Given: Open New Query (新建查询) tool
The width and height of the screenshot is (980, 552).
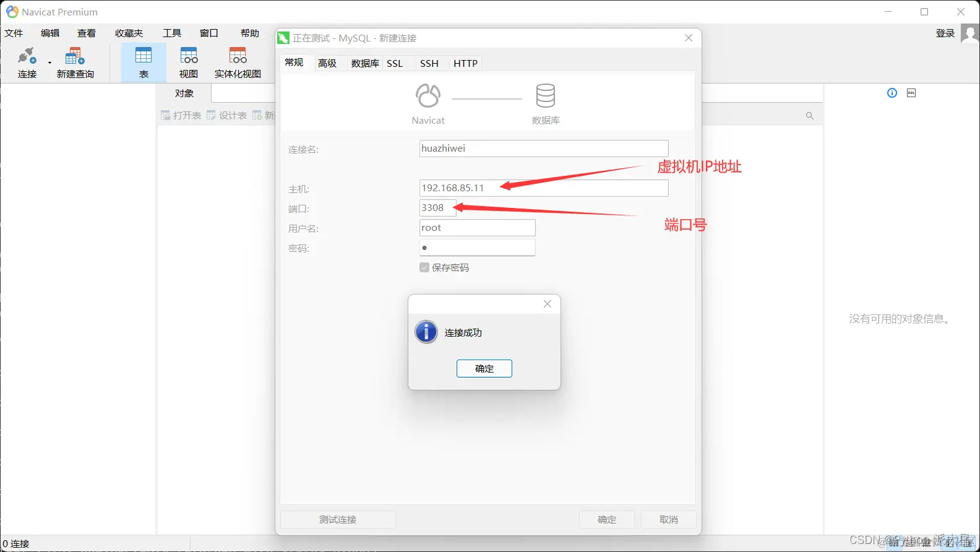Looking at the screenshot, I should [x=75, y=62].
